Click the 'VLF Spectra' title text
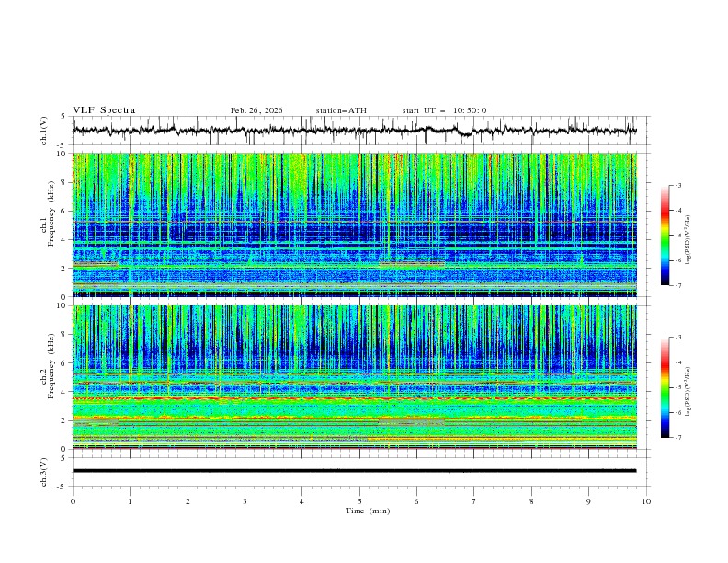The image size is (728, 563). (104, 110)
